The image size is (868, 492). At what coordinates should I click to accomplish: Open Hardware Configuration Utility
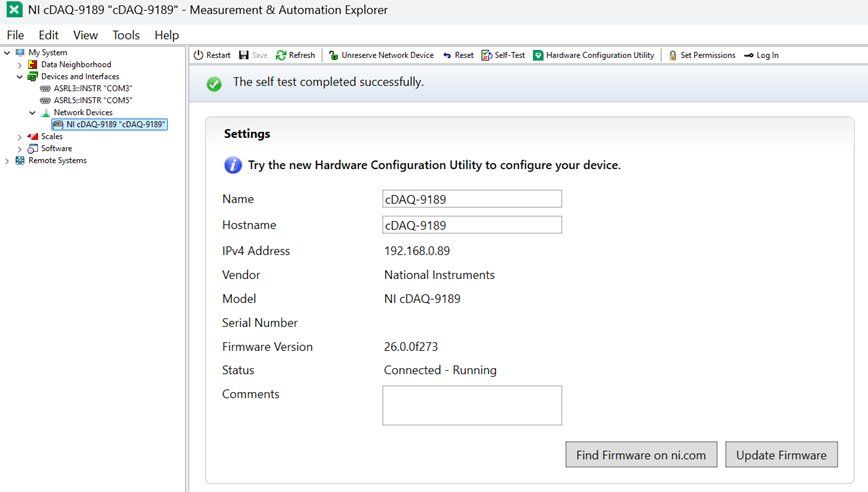pyautogui.click(x=594, y=55)
